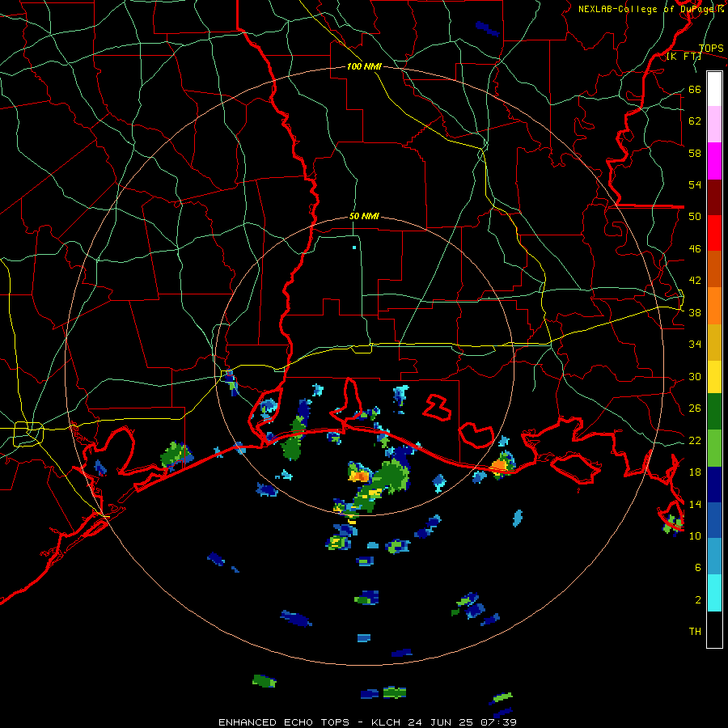Select the dark green legend swatch
728x728 pixels.
point(714,412)
